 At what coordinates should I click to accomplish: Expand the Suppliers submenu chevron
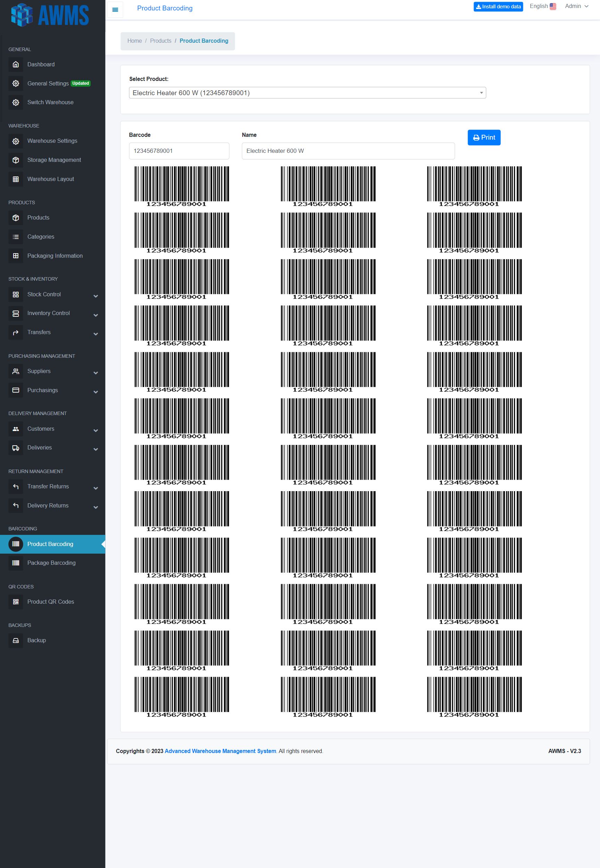(96, 373)
